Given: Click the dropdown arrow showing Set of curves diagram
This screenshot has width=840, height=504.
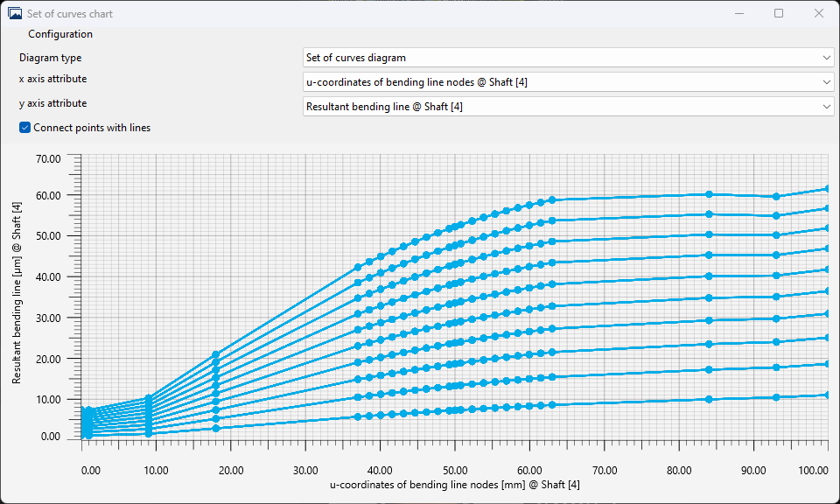Looking at the screenshot, I should [827, 58].
